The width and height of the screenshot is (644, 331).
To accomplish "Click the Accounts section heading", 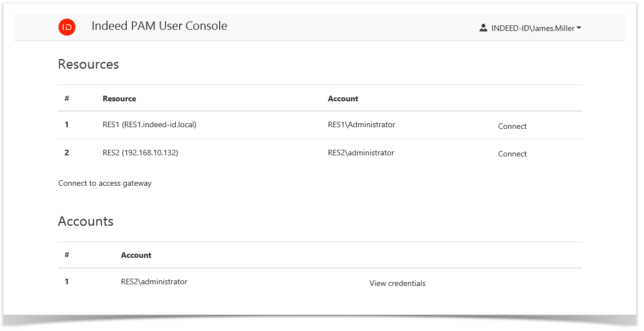I will (85, 221).
